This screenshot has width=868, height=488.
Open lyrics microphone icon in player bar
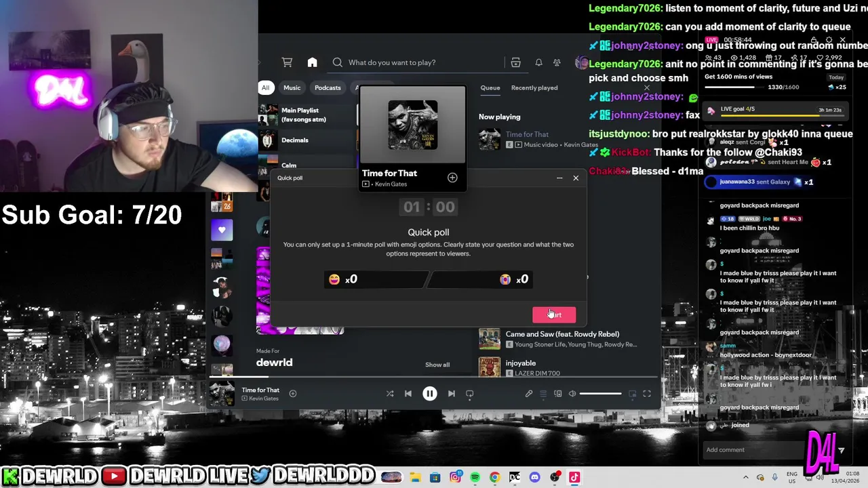[x=528, y=394]
